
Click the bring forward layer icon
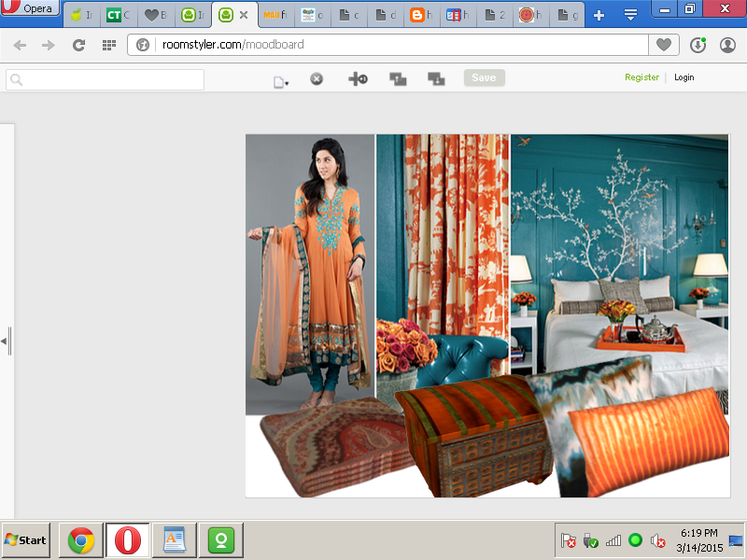(x=398, y=79)
